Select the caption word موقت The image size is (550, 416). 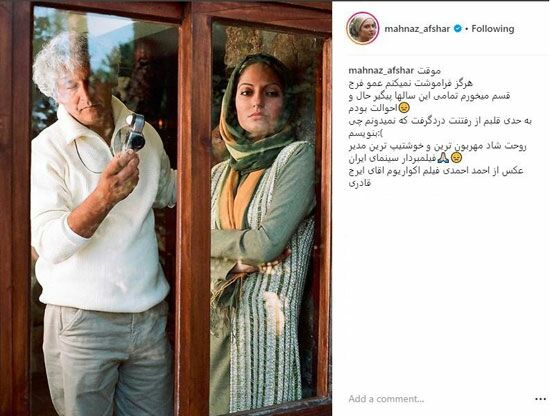pos(428,71)
